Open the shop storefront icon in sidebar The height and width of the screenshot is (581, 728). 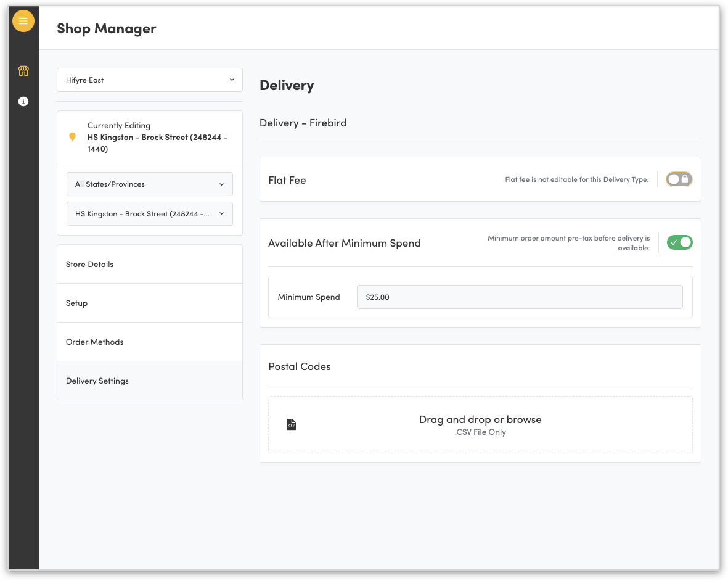click(x=23, y=71)
